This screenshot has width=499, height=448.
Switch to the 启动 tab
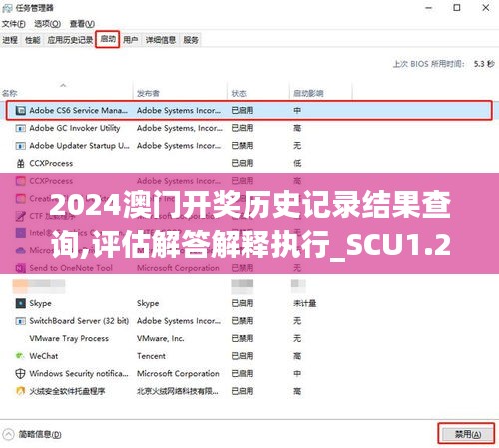[108, 39]
